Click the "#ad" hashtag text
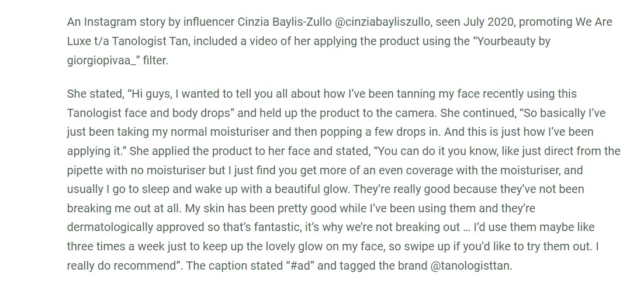 coord(300,266)
